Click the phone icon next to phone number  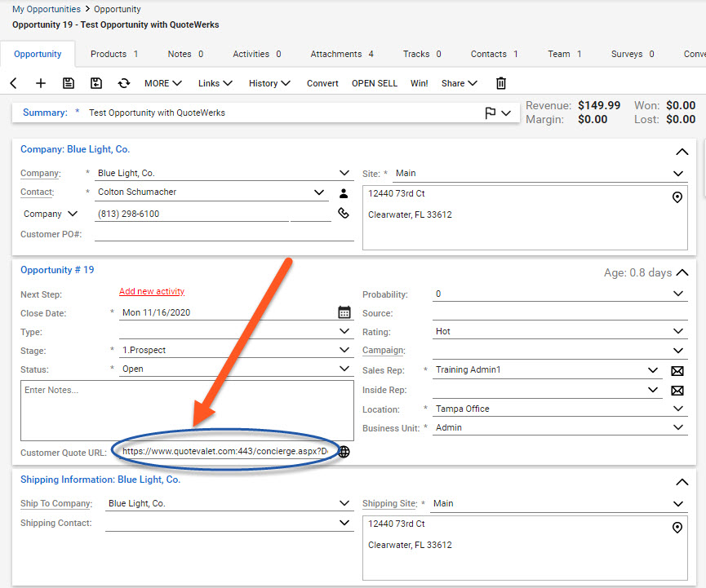point(344,214)
